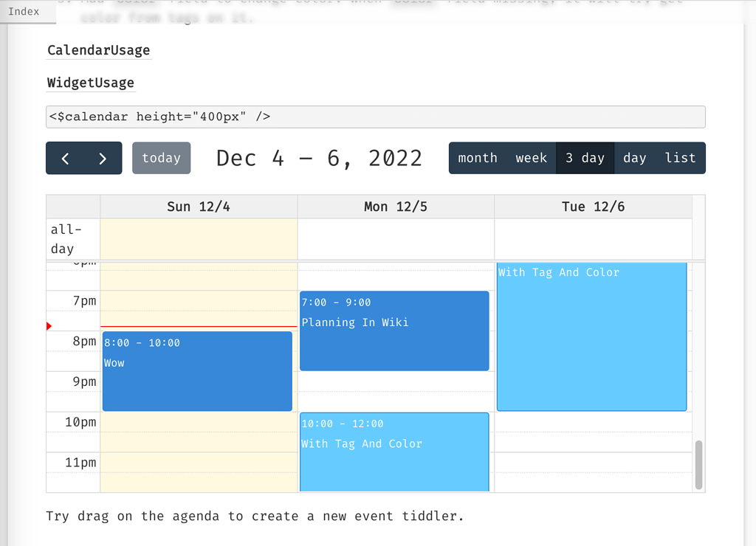Select the 10:00 'With Tag And Color' event Monday
The width and height of the screenshot is (756, 546).
coord(394,452)
